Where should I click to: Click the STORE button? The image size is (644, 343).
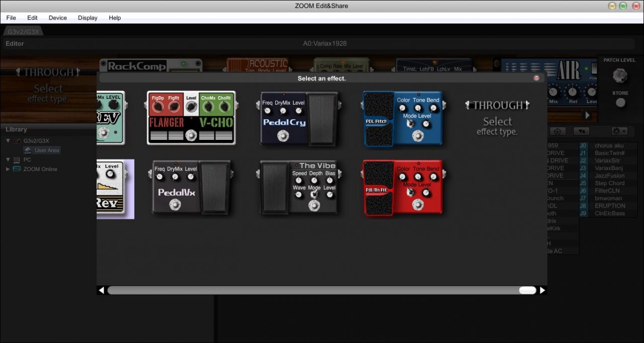click(x=621, y=103)
